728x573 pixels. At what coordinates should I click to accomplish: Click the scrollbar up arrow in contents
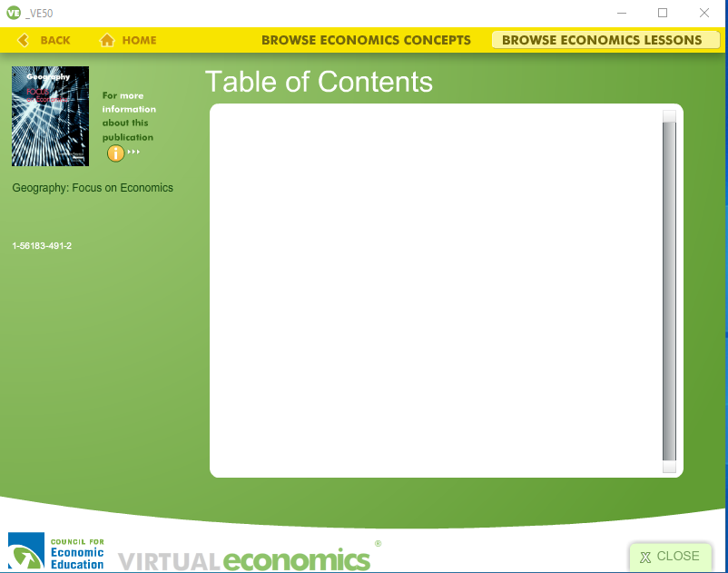click(669, 116)
